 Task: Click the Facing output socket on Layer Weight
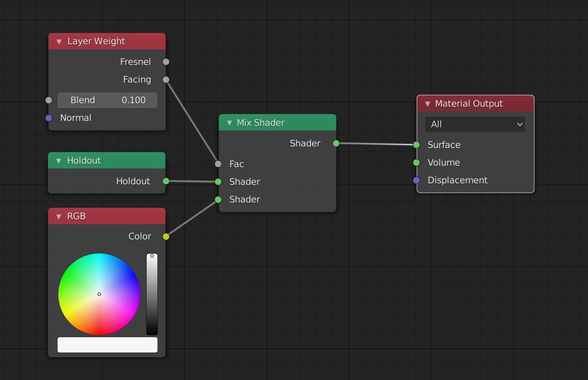click(x=166, y=79)
